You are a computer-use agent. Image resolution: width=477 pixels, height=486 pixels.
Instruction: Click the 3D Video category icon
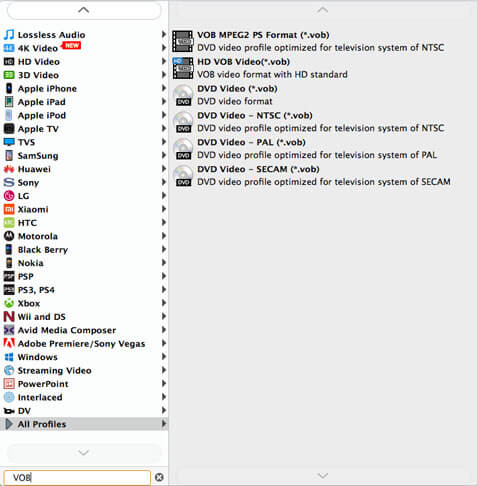point(9,75)
